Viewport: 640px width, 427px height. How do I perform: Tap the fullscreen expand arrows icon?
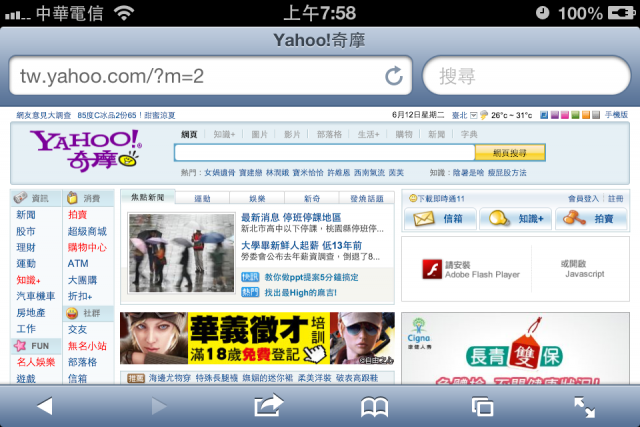tap(584, 407)
